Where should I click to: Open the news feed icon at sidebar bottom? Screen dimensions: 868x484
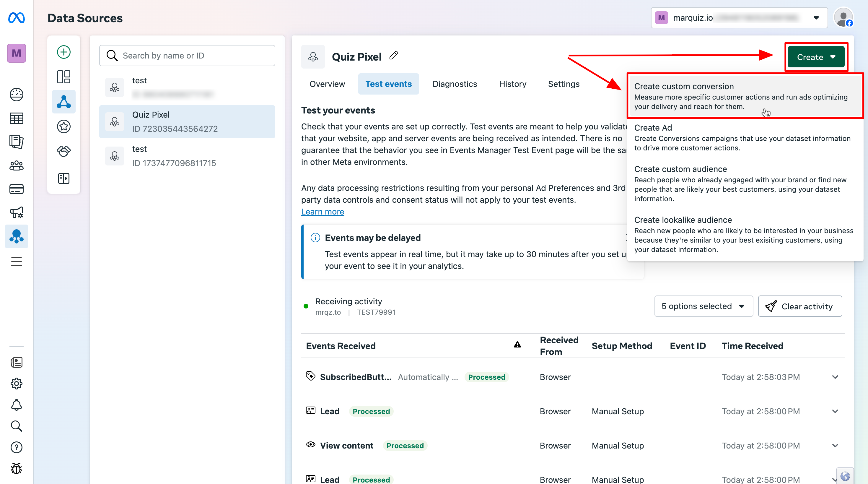click(x=16, y=362)
